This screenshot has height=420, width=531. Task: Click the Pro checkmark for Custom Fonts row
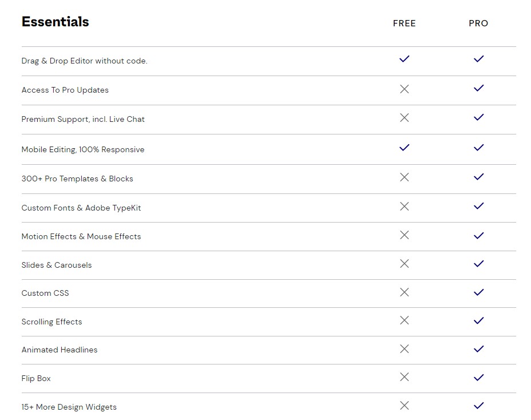[478, 206]
